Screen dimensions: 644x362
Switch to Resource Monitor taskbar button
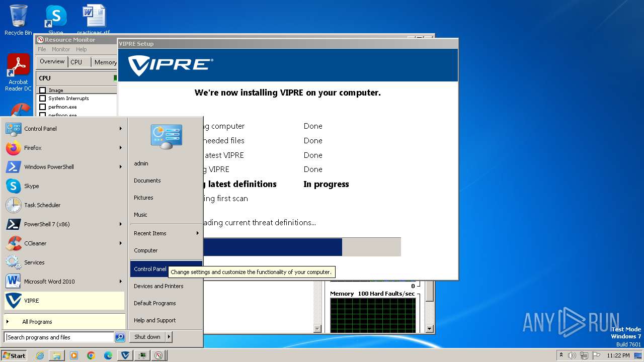(158, 355)
